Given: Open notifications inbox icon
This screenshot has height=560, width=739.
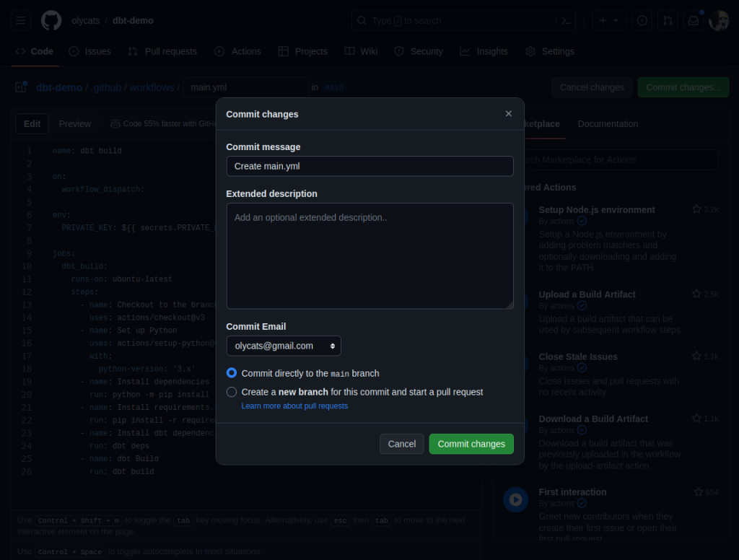Looking at the screenshot, I should tap(694, 21).
